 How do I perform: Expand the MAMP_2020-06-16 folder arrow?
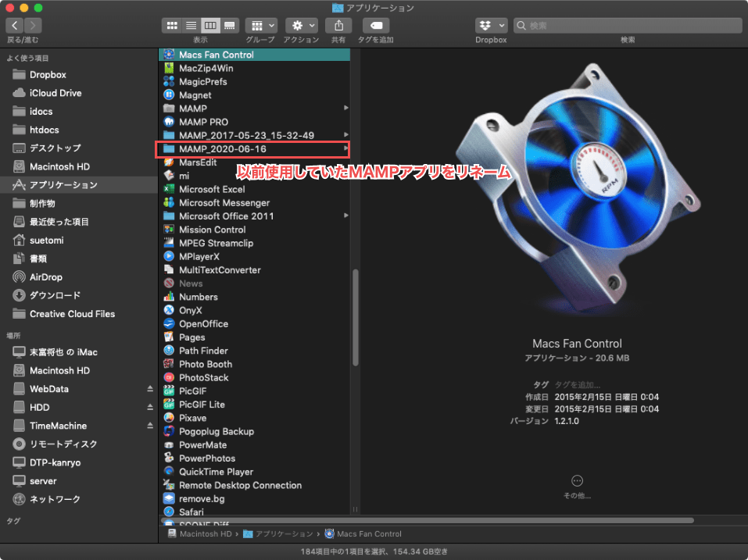(x=345, y=148)
